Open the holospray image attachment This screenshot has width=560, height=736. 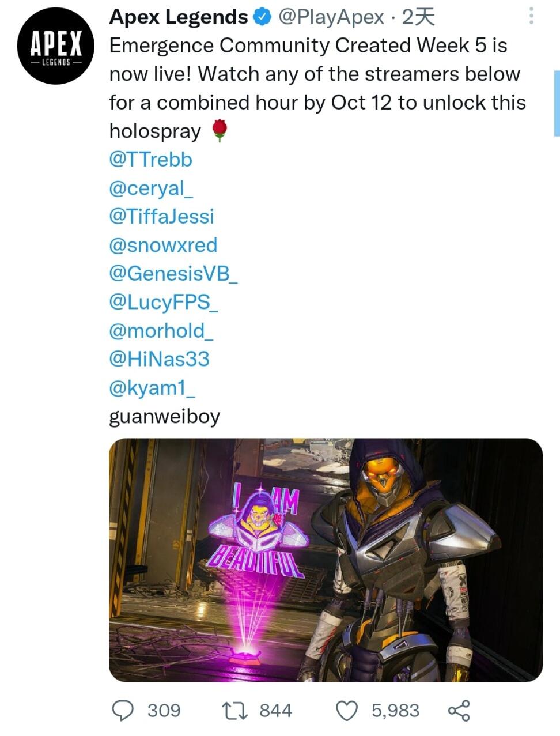pyautogui.click(x=326, y=560)
